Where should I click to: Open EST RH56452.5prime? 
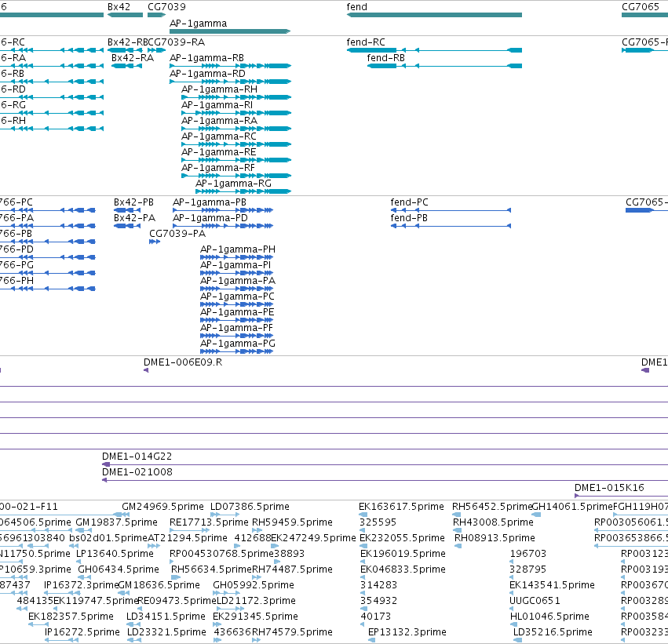(492, 507)
